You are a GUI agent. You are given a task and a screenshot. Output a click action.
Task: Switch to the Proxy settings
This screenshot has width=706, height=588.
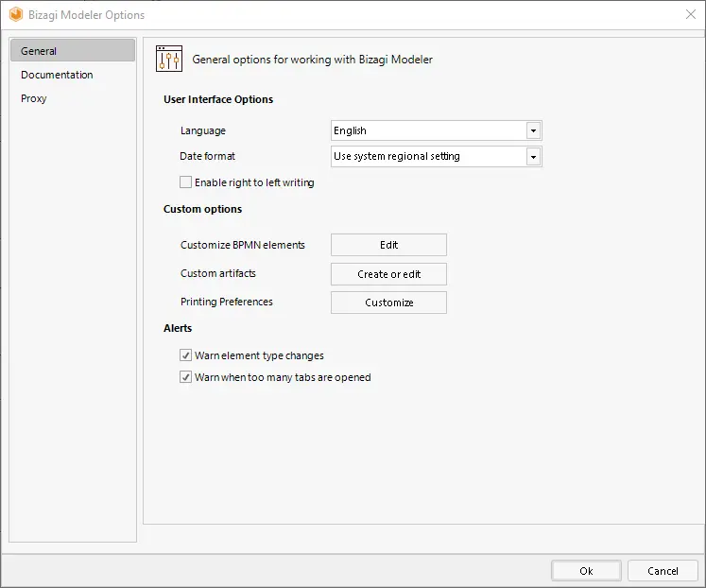point(33,98)
